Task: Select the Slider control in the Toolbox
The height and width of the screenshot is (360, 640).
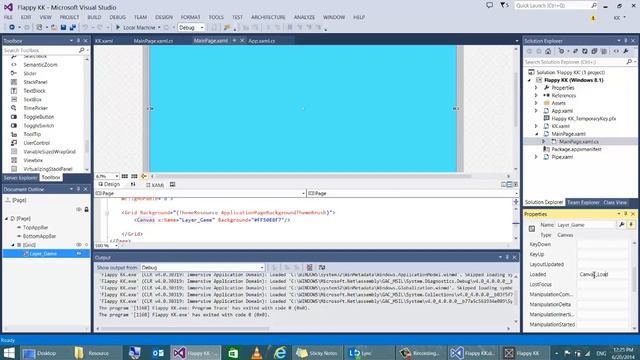Action: click(x=30, y=73)
